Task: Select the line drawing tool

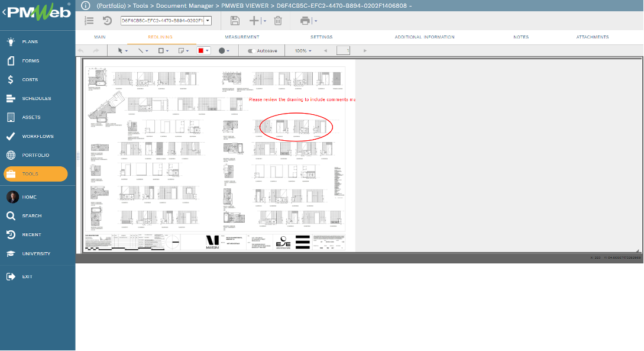Action: pos(141,50)
